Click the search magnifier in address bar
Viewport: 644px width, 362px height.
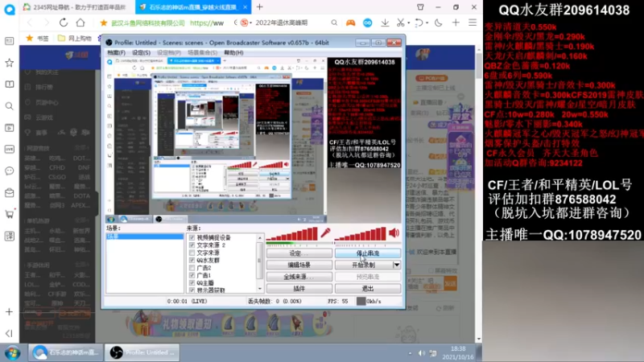[x=334, y=23]
